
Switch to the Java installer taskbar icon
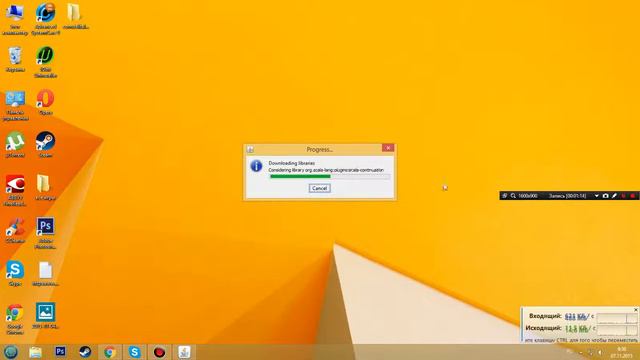[184, 352]
